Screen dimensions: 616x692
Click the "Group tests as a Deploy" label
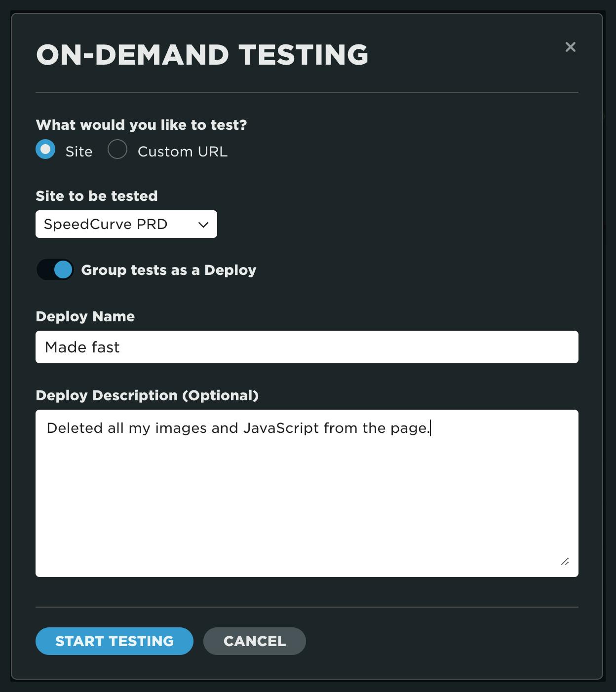point(168,270)
